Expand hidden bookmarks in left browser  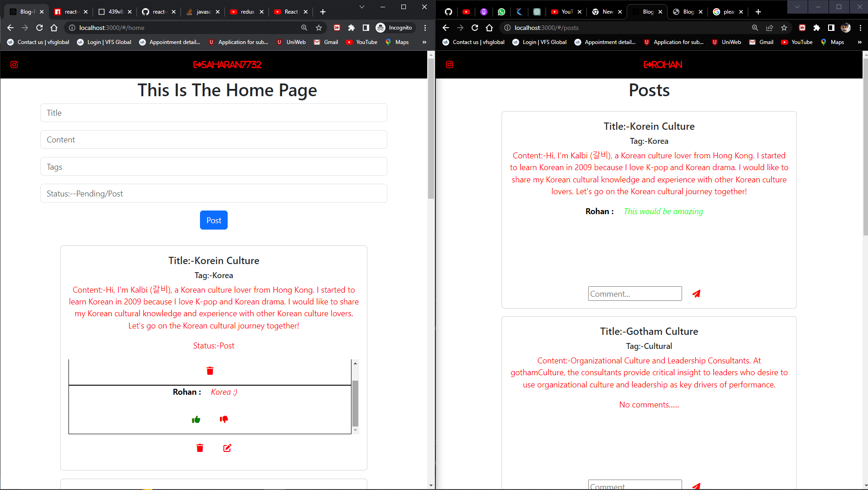424,42
